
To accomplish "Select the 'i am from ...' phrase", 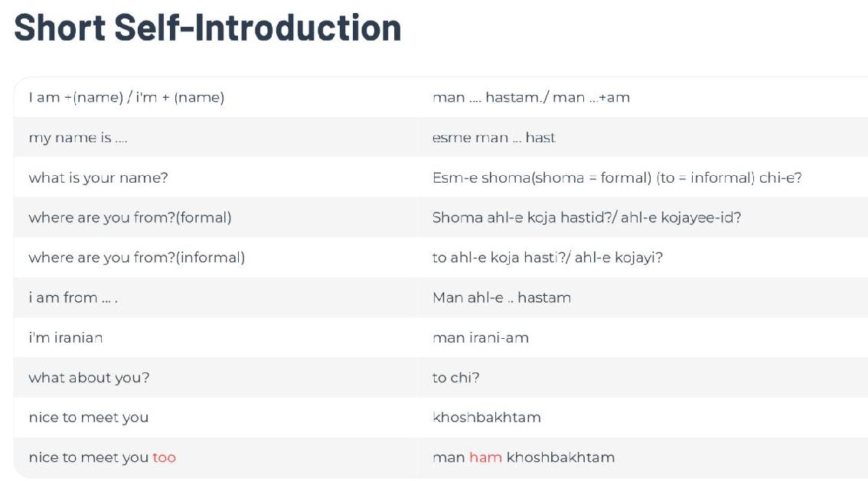I will [73, 297].
